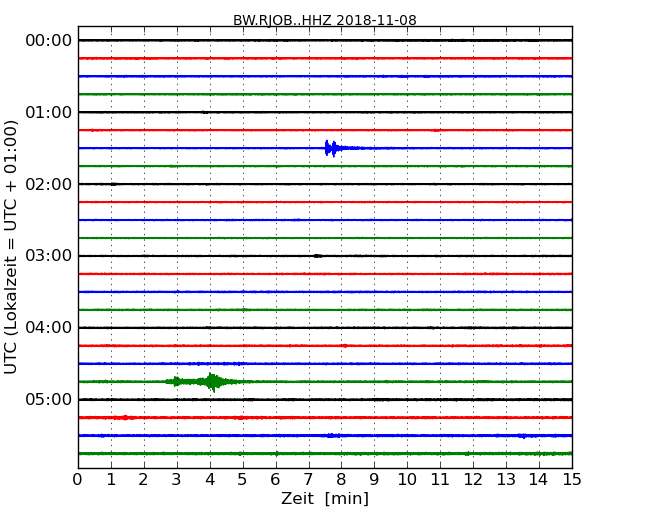Click x-axis tick label 11
Screen dimensions: 650x520
click(440, 480)
